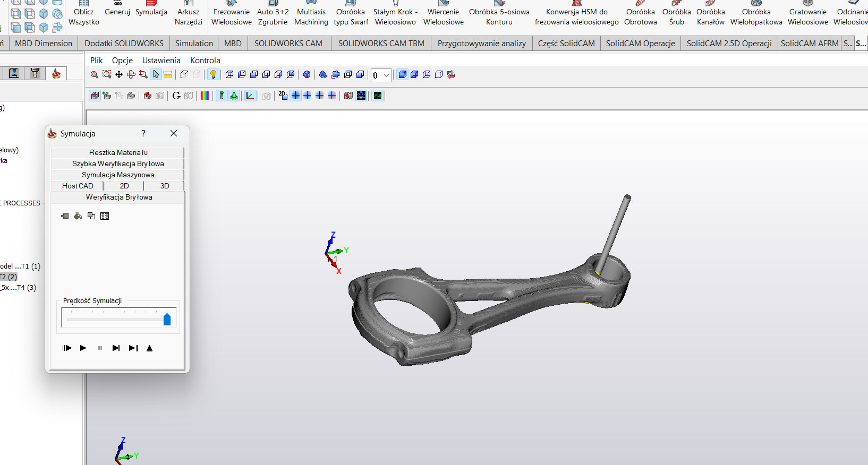Click the circular G refresh icon

point(176,96)
